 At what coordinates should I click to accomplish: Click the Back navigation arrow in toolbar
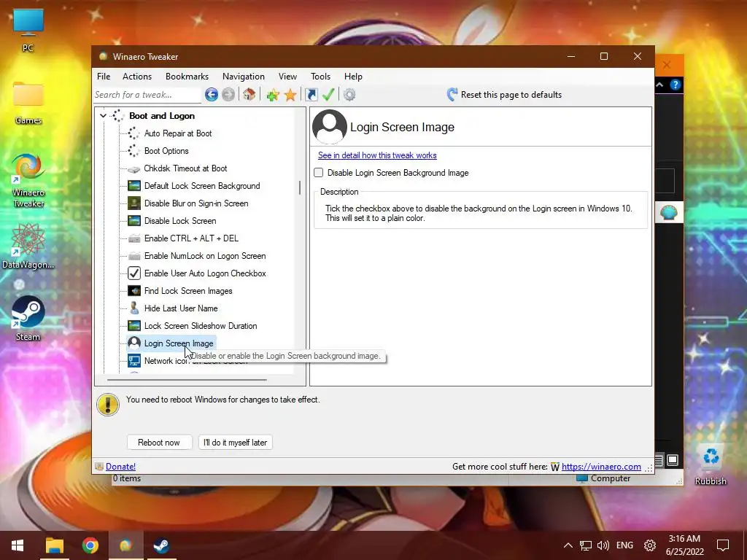(x=212, y=94)
